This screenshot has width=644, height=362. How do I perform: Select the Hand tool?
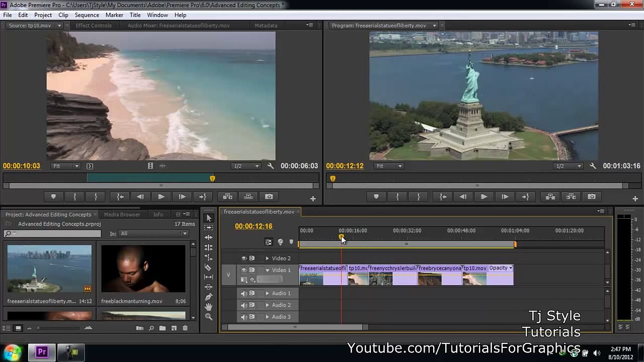pyautogui.click(x=209, y=307)
